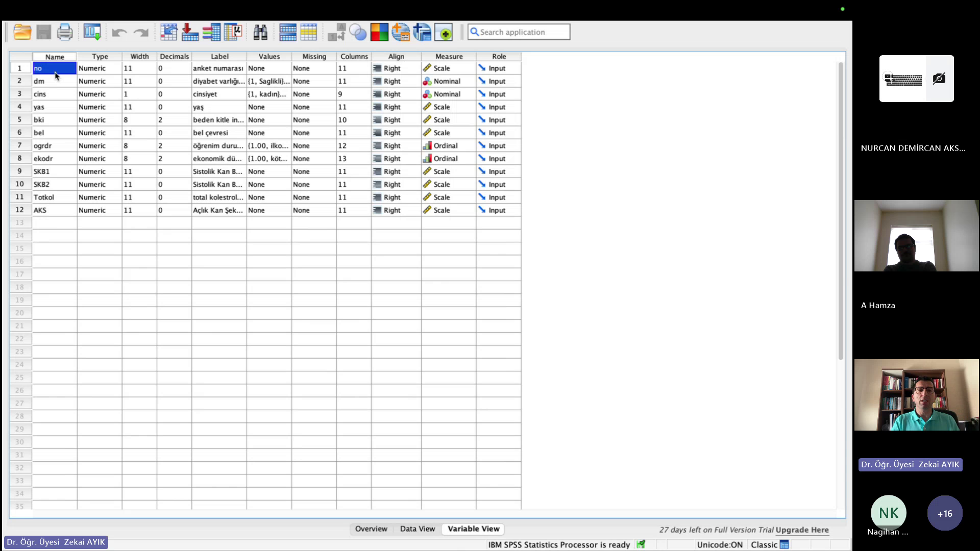The width and height of the screenshot is (980, 551).
Task: Switch to the Overview tab
Action: [x=371, y=529]
